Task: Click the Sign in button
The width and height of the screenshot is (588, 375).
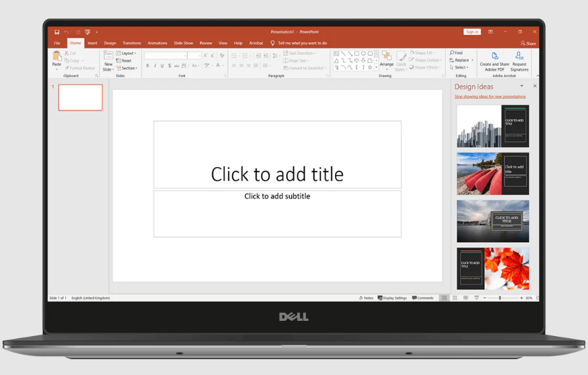Action: click(472, 32)
